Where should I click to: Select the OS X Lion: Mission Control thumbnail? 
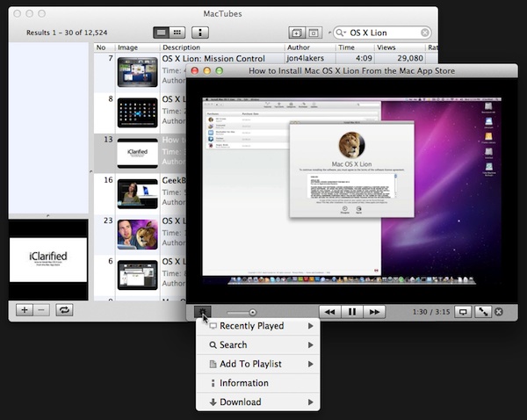137,72
